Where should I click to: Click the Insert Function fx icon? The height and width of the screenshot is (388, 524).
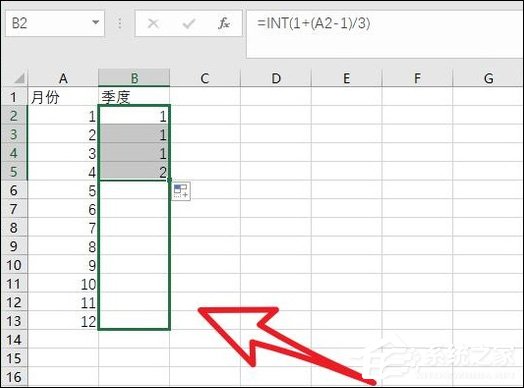click(224, 23)
